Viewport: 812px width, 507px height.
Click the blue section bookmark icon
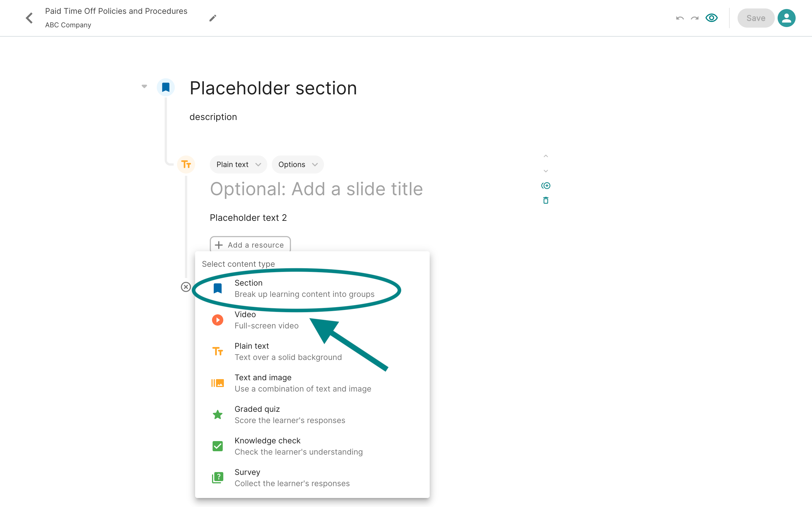[166, 88]
